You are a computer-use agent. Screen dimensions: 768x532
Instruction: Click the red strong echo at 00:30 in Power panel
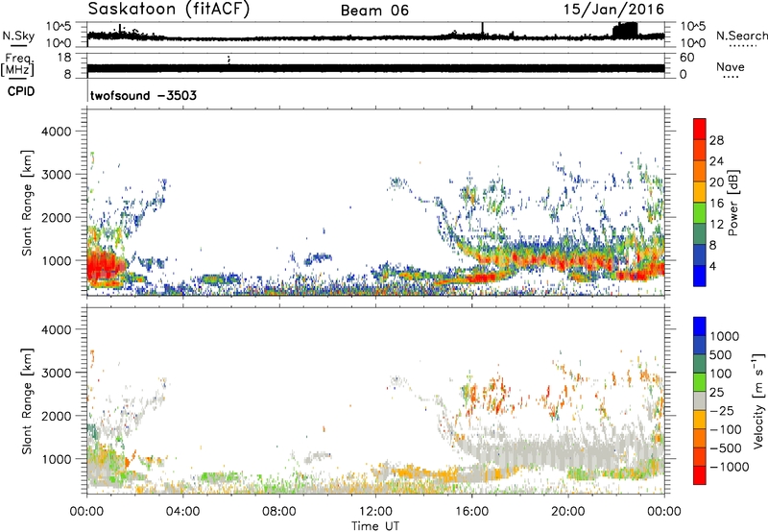click(x=103, y=266)
